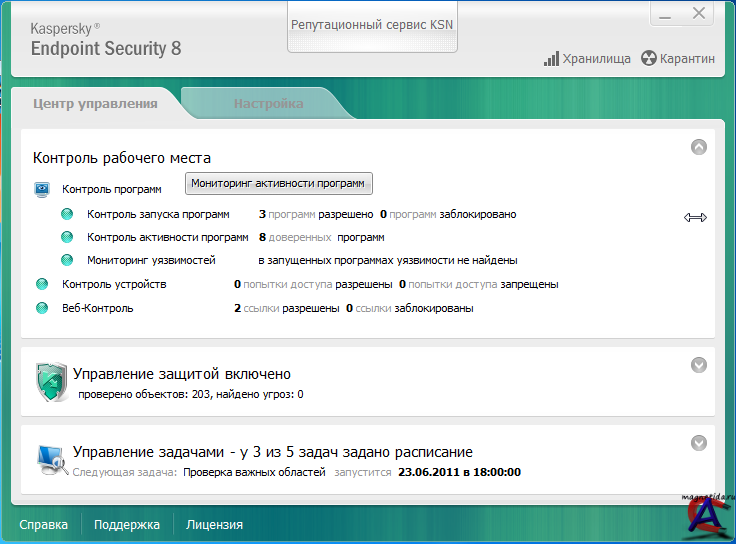The image size is (736, 544).
Task: Click the green shield protection icon
Action: coord(50,382)
